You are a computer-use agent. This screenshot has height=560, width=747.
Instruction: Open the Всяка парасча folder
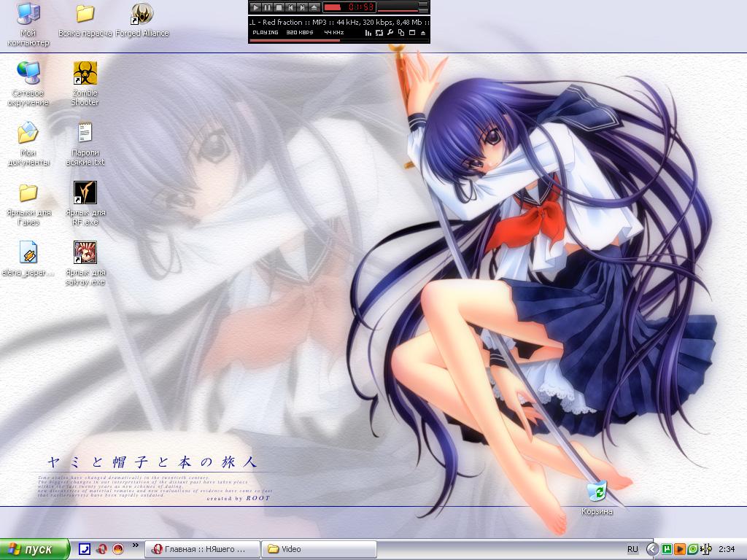point(85,20)
